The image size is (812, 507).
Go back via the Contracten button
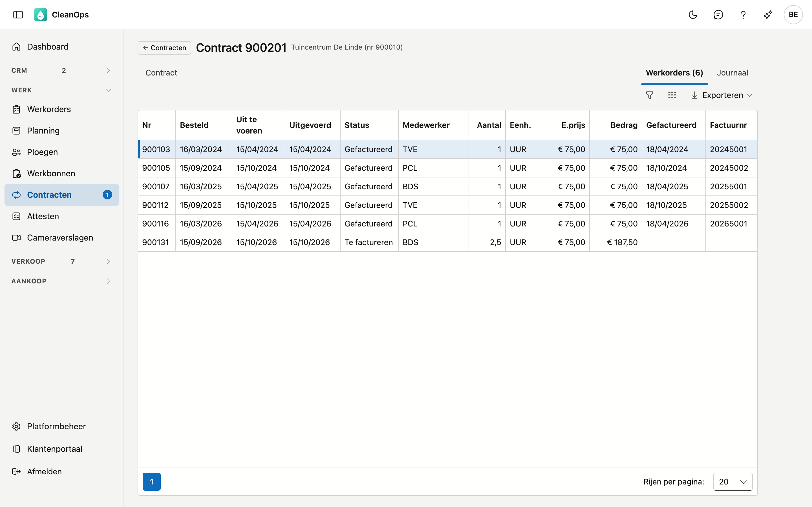(164, 48)
